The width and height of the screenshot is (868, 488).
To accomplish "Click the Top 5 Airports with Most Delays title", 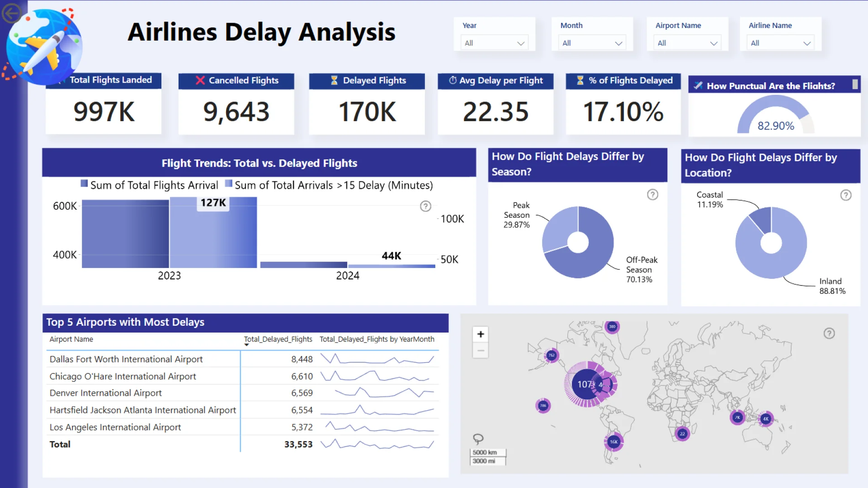I will (x=125, y=322).
